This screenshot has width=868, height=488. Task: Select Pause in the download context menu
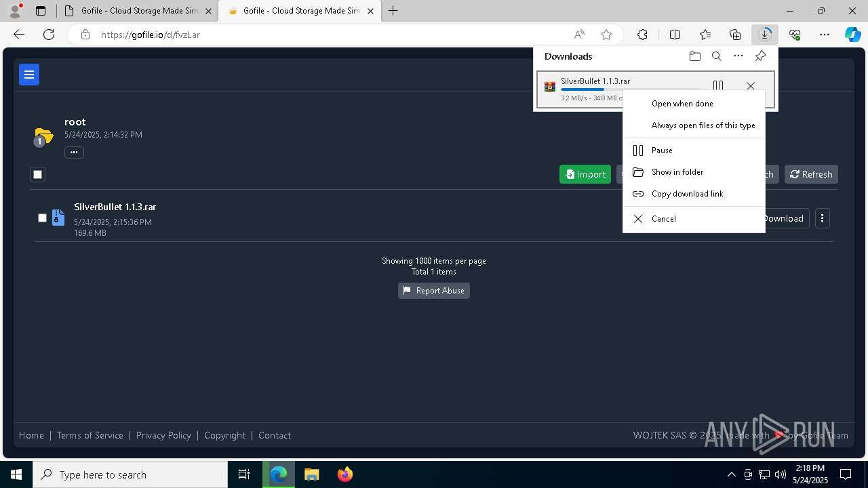pos(694,150)
